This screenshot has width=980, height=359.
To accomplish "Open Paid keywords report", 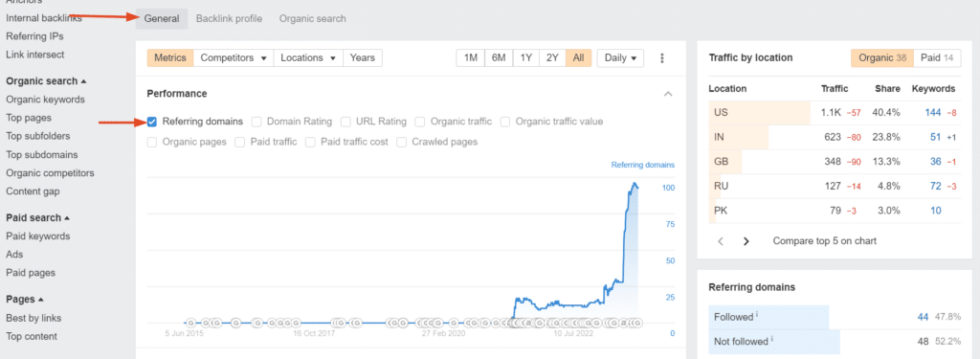I will [x=37, y=236].
